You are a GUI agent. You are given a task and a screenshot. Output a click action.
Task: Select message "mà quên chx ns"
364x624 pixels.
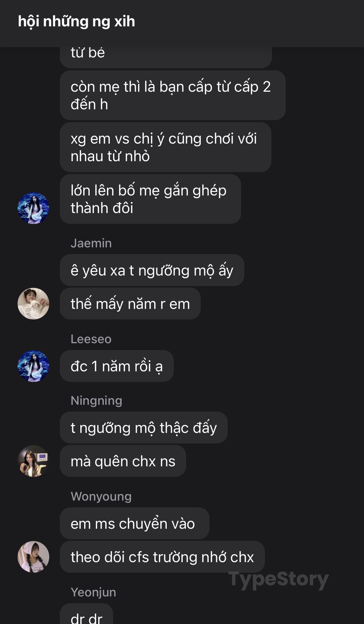123,461
